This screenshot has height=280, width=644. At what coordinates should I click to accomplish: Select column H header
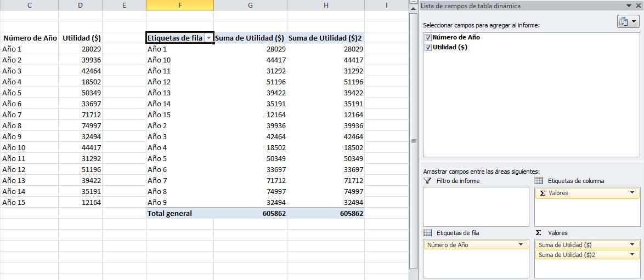tap(326, 5)
